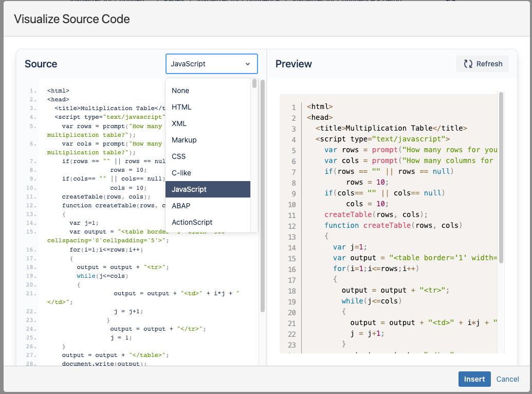Click the Cancel link

[x=507, y=379]
